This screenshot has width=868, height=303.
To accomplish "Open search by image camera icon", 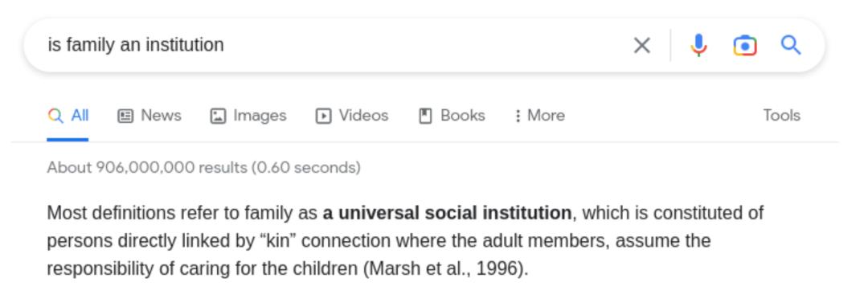I will coord(745,46).
